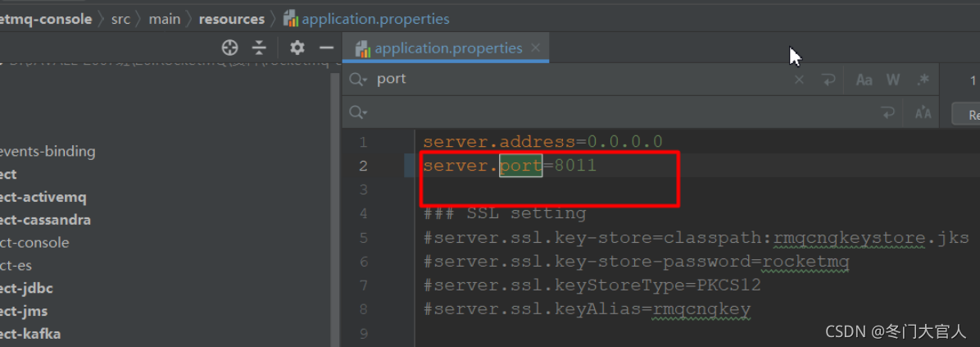This screenshot has width=980, height=347.
Task: Click 'src' in the breadcrumb path
Action: 120,19
